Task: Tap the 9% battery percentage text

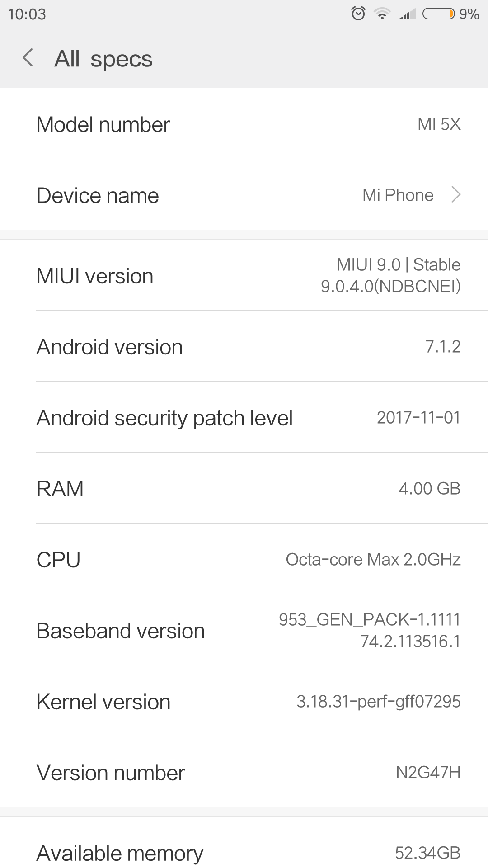Action: (469, 14)
